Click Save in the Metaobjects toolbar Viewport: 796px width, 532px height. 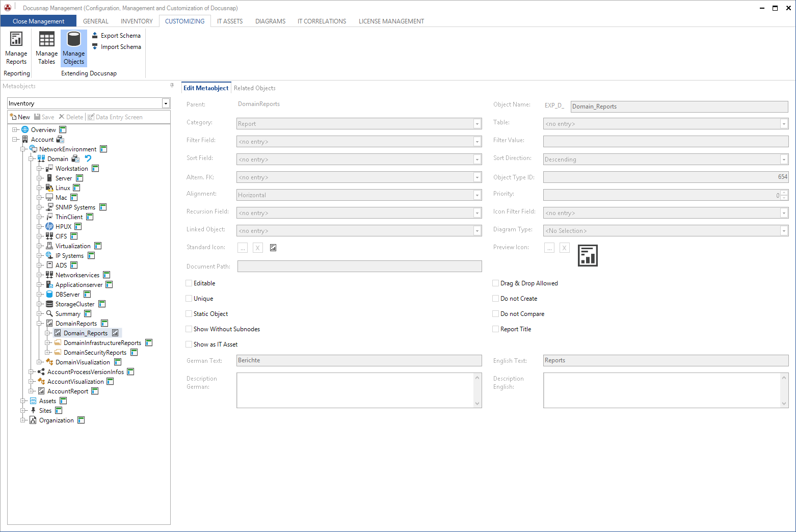point(44,117)
